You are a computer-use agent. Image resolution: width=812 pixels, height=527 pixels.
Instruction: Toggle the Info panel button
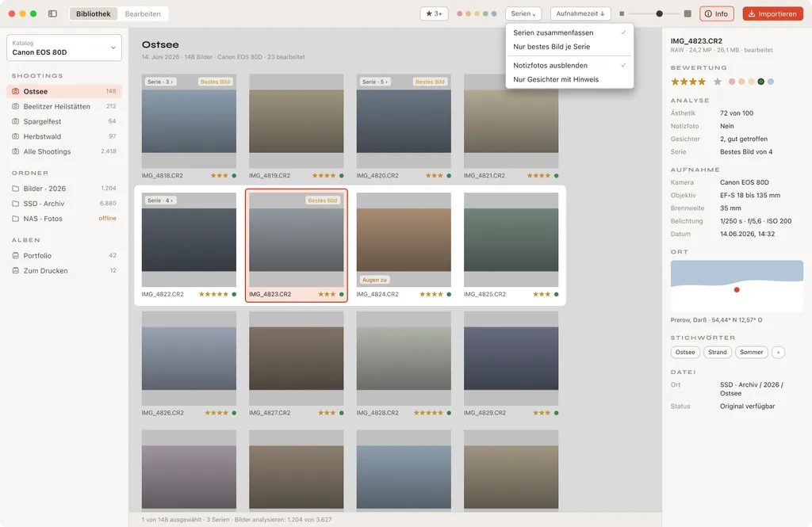717,13
